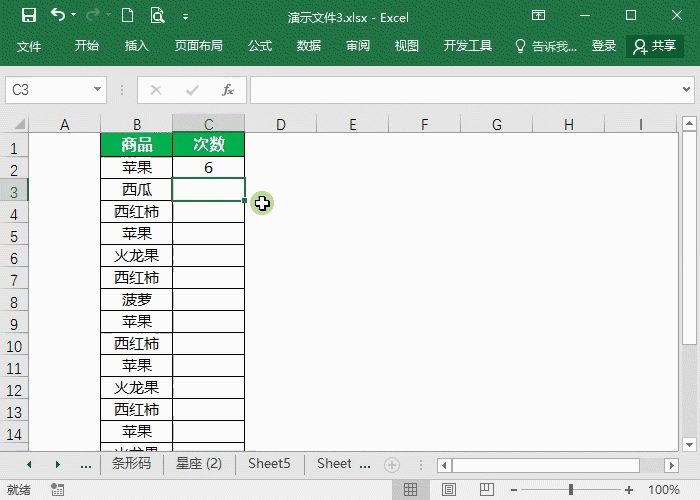
Task: Select column F header
Action: (x=425, y=124)
